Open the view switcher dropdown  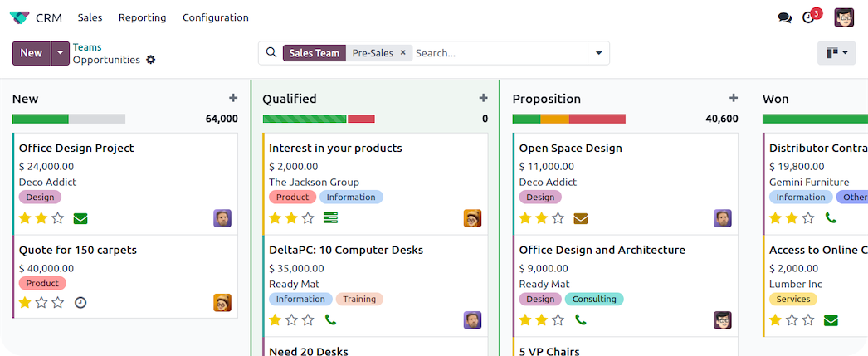click(x=836, y=53)
